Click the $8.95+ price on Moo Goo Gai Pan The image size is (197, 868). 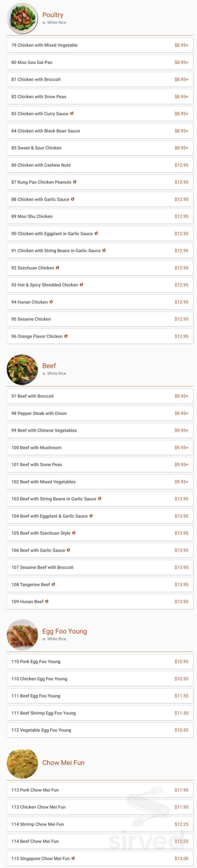[181, 62]
